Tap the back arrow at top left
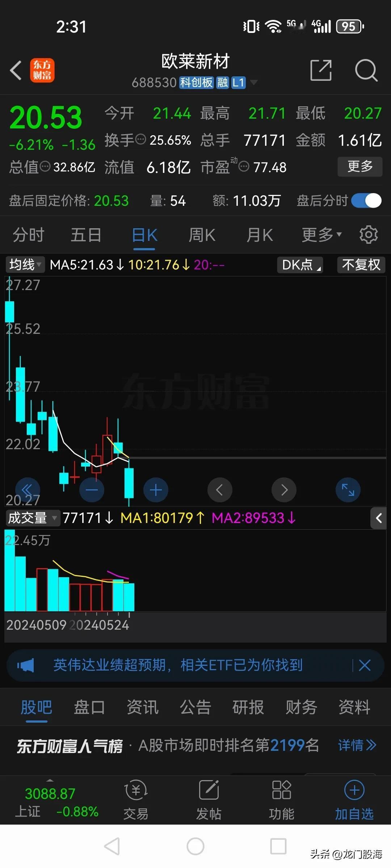Screen dimensions: 391x868 point(16,70)
